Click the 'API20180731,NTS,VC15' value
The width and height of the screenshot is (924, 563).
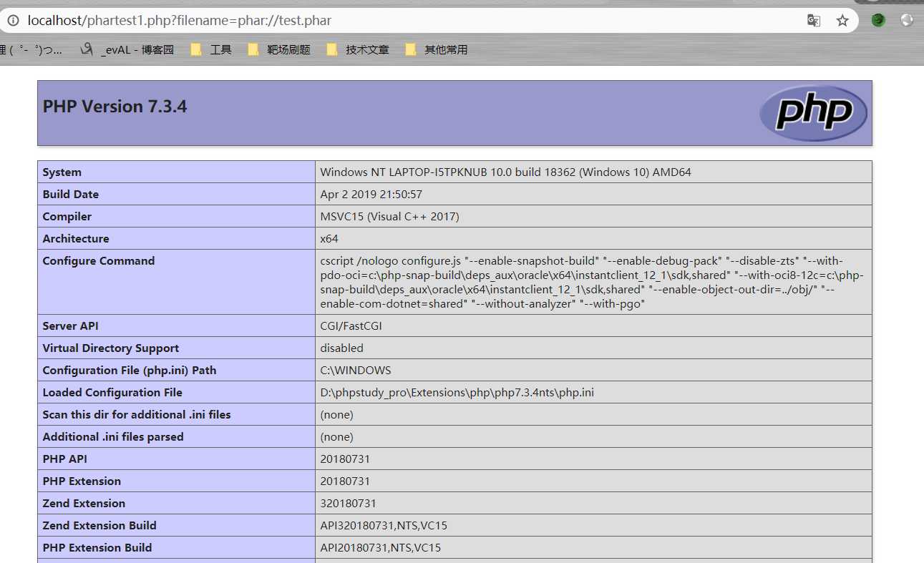381,548
